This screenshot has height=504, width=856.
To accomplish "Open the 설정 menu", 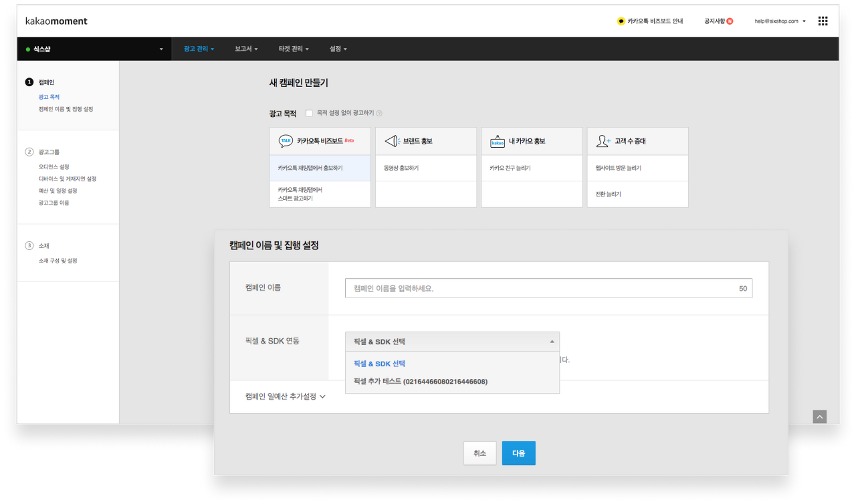I will [338, 49].
